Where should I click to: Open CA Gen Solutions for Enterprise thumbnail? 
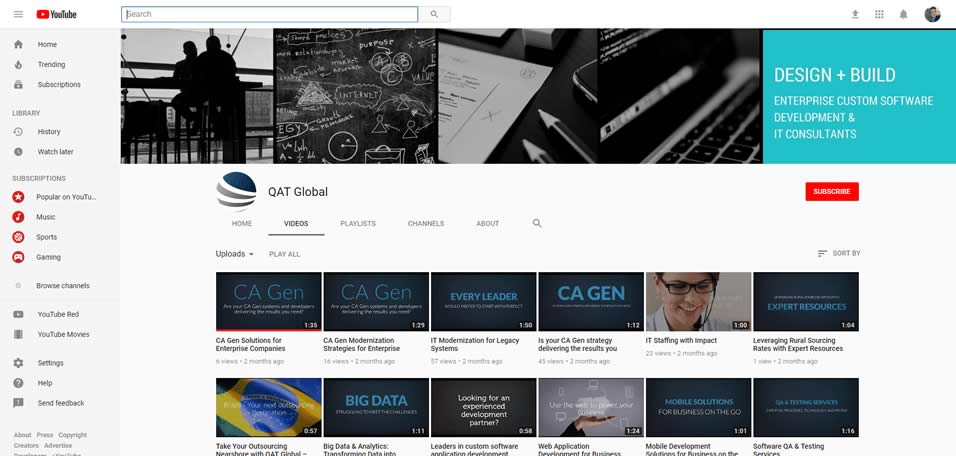click(268, 302)
